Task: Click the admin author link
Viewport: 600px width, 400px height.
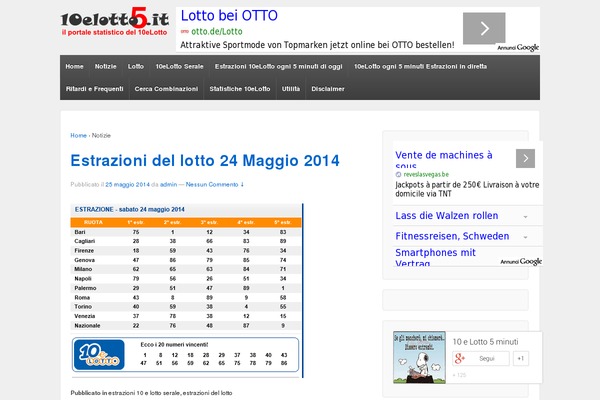Action: 169,184
